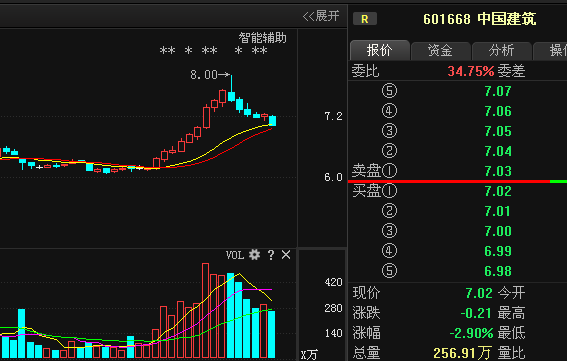Click the yellow R badge icon

(x=364, y=19)
